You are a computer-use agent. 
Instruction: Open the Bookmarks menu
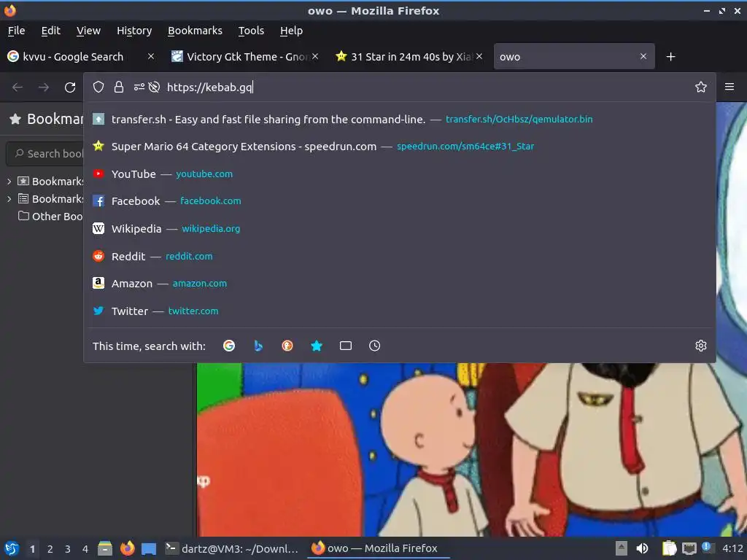click(x=195, y=31)
